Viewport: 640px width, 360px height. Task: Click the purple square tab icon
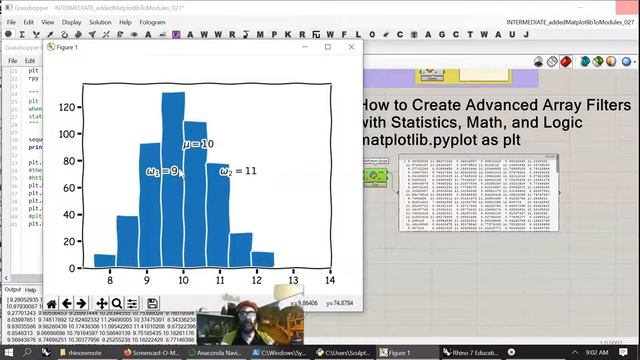coord(176,35)
